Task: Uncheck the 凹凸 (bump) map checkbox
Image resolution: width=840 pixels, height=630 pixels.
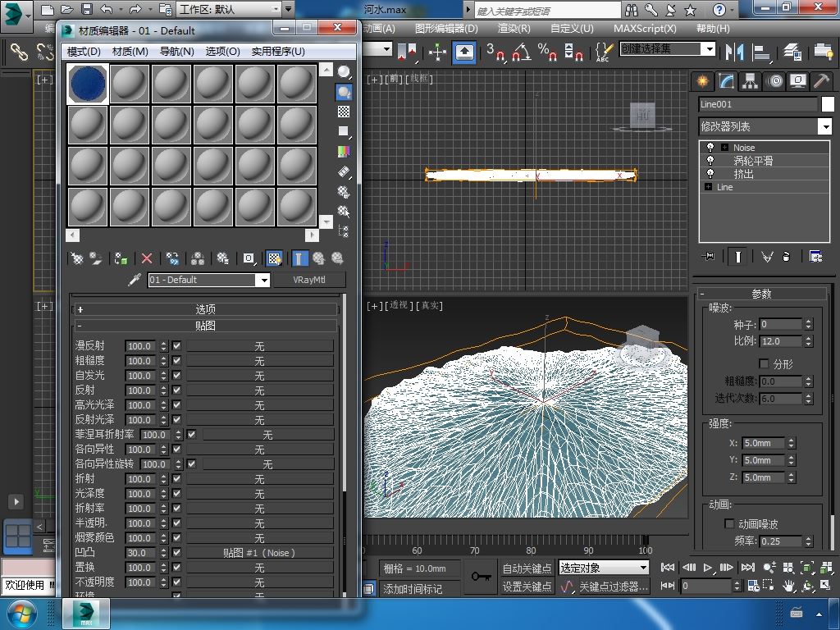Action: (176, 553)
